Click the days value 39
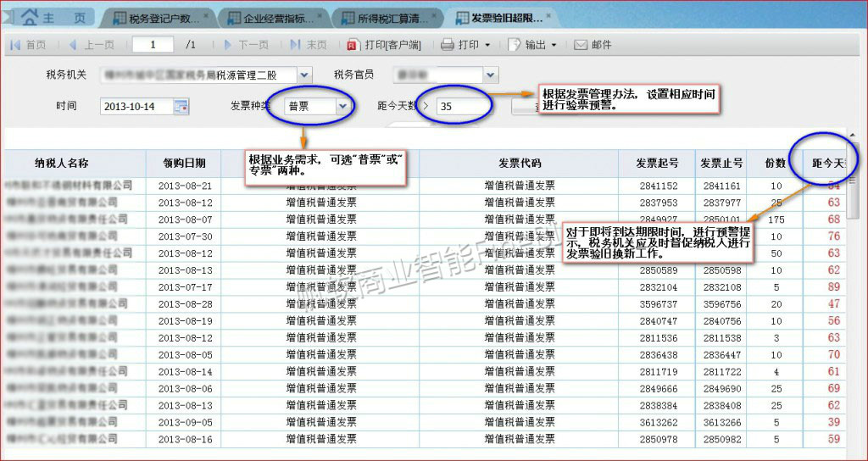The width and height of the screenshot is (868, 461). coord(834,422)
